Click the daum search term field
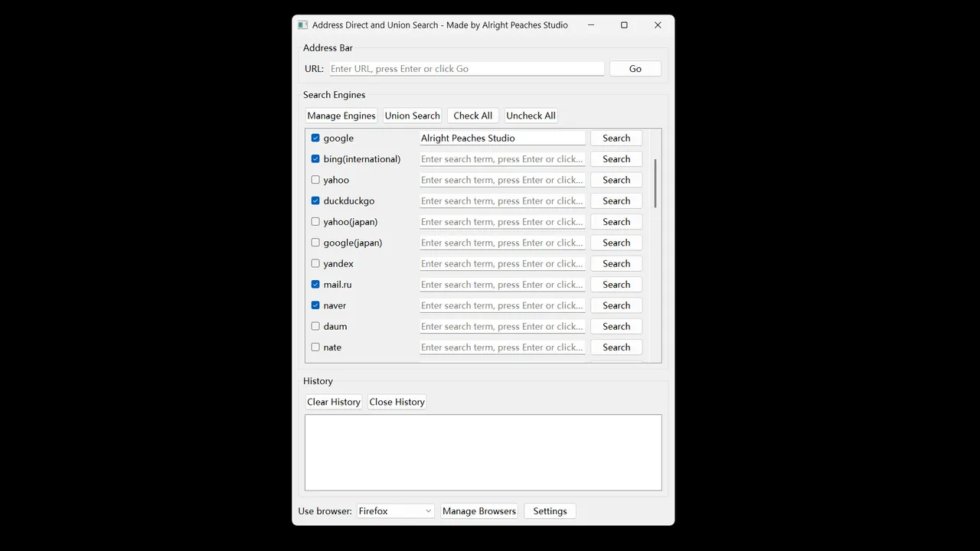The height and width of the screenshot is (551, 980). click(502, 326)
